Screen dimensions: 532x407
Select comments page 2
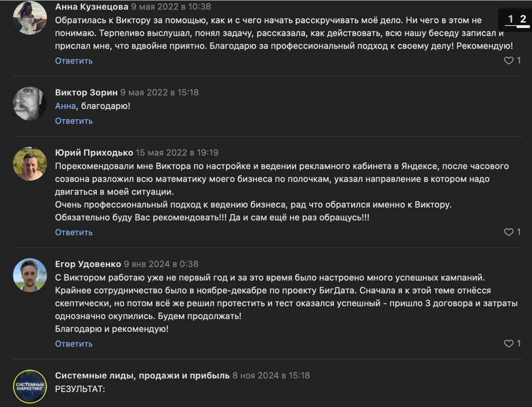click(523, 19)
